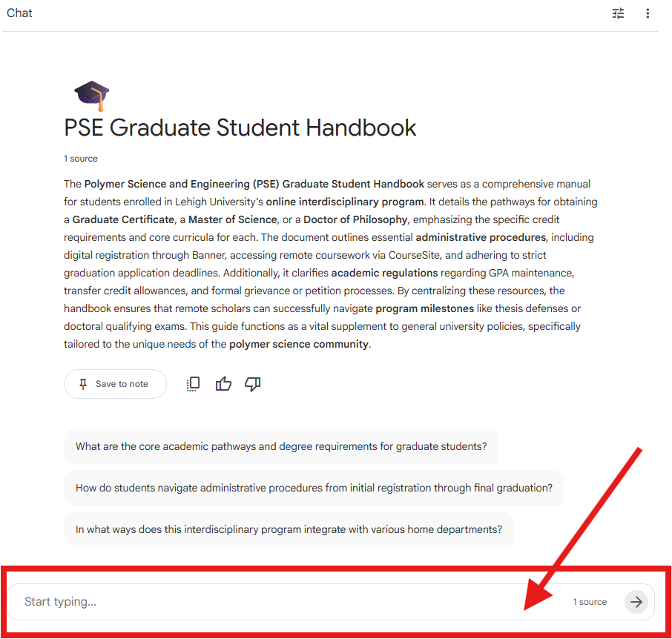Click the bold Doctor of Philosophy text

[x=356, y=219]
